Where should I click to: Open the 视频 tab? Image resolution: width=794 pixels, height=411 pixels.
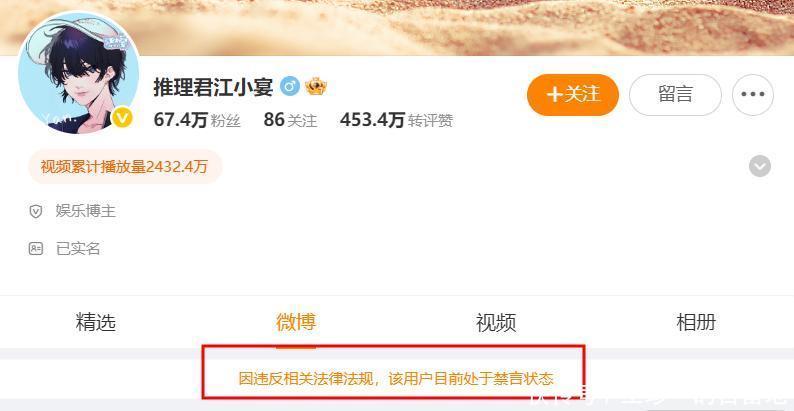(496, 322)
